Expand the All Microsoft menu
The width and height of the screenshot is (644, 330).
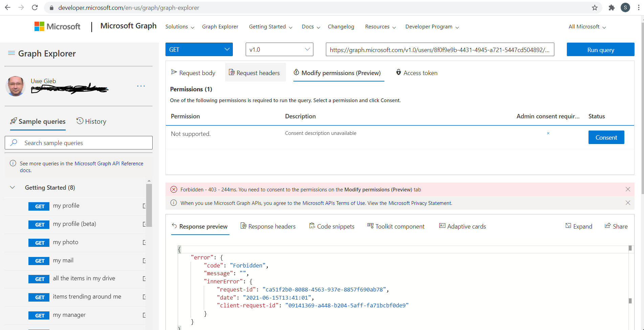587,27
